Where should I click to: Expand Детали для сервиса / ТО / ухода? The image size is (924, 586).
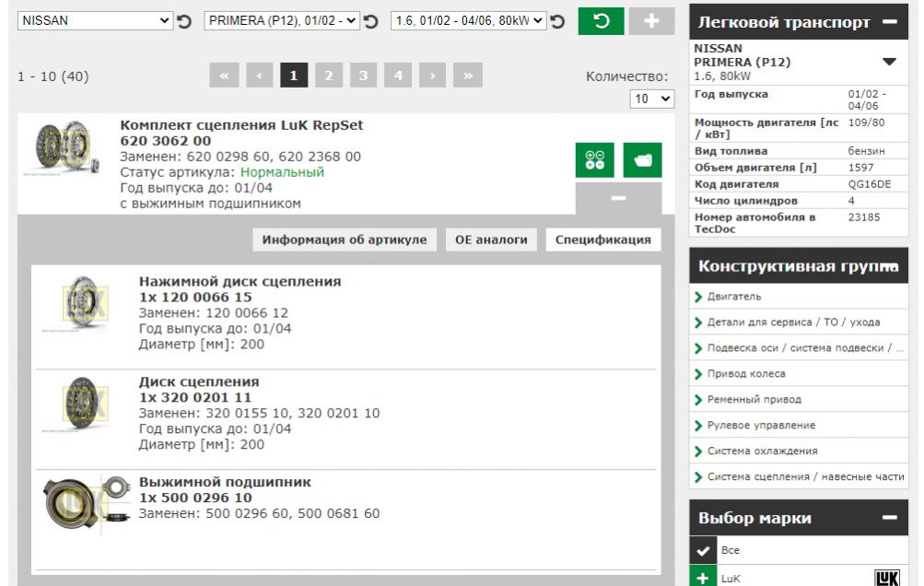point(799,322)
